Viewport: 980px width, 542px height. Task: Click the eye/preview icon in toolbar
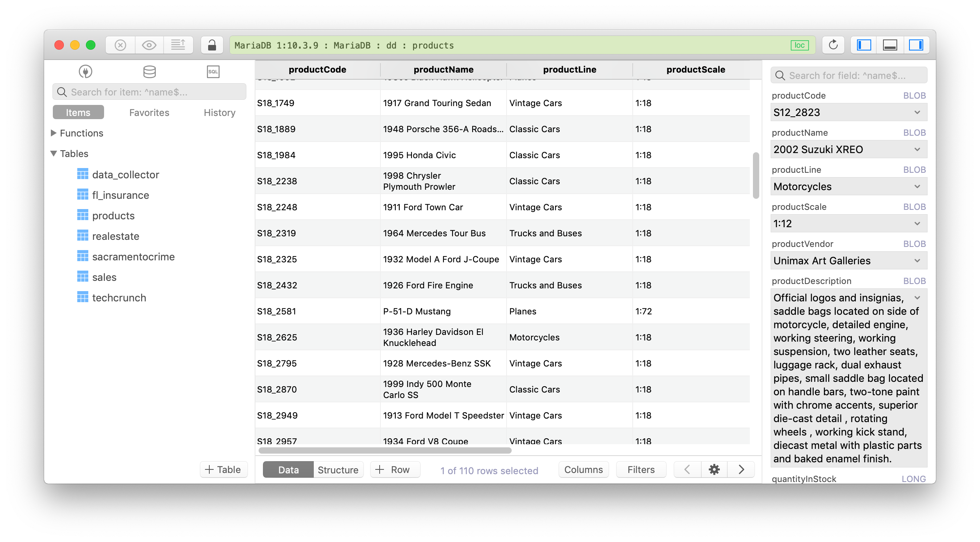point(149,45)
